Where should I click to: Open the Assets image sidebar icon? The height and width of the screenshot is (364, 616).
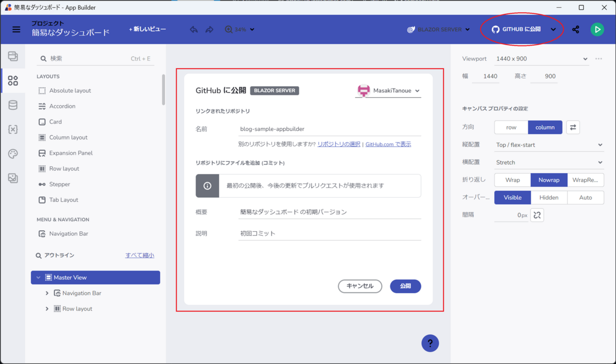coord(13,178)
